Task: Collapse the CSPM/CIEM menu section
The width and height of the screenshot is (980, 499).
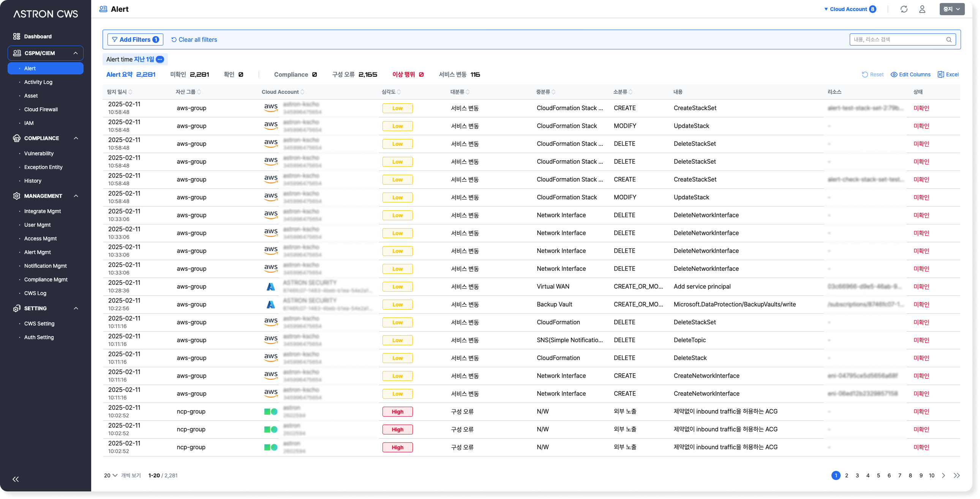Action: pos(75,53)
